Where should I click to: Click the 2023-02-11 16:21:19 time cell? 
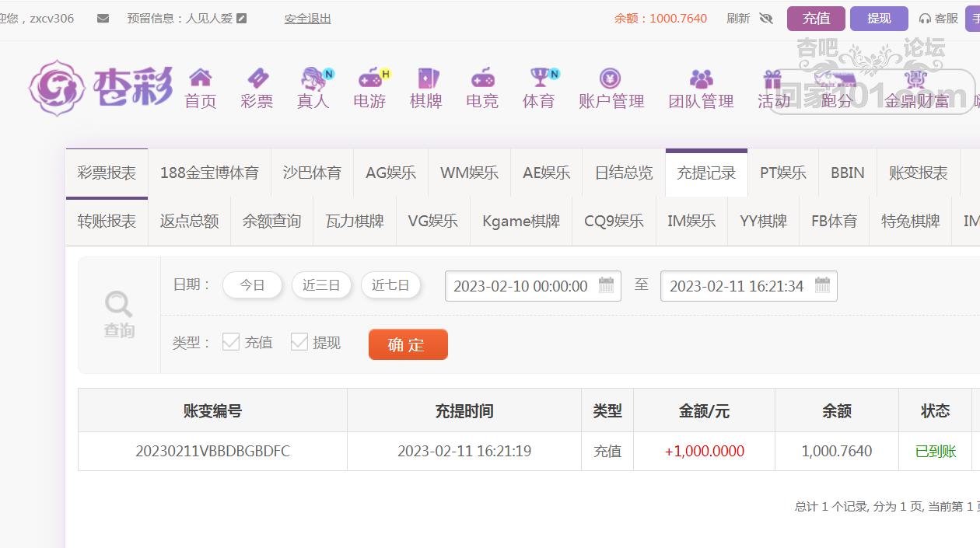tap(464, 451)
